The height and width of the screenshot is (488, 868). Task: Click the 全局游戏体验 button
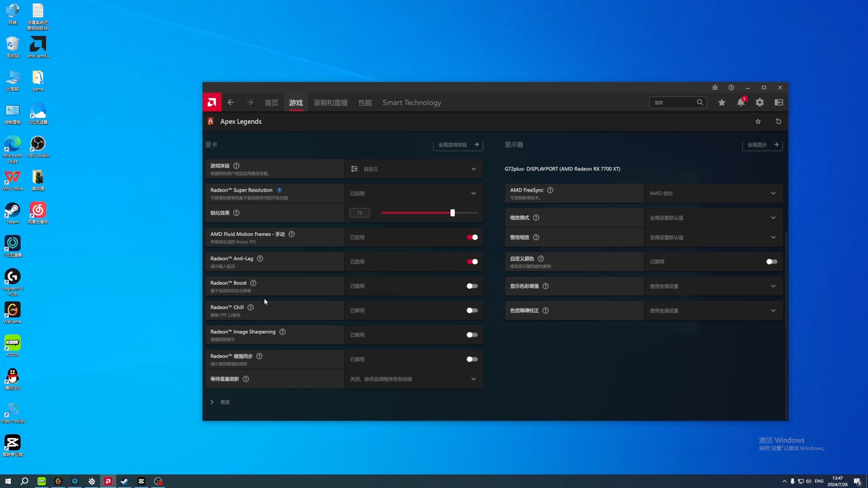point(458,145)
